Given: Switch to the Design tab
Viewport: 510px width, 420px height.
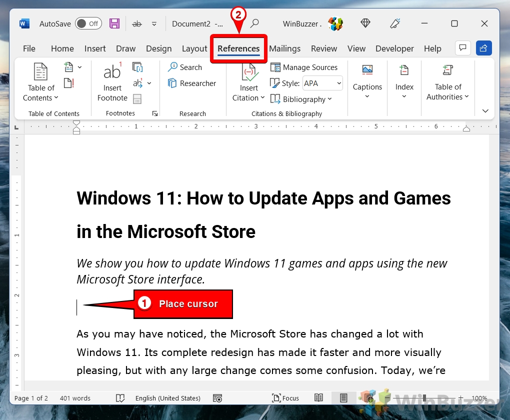Looking at the screenshot, I should pyautogui.click(x=158, y=48).
